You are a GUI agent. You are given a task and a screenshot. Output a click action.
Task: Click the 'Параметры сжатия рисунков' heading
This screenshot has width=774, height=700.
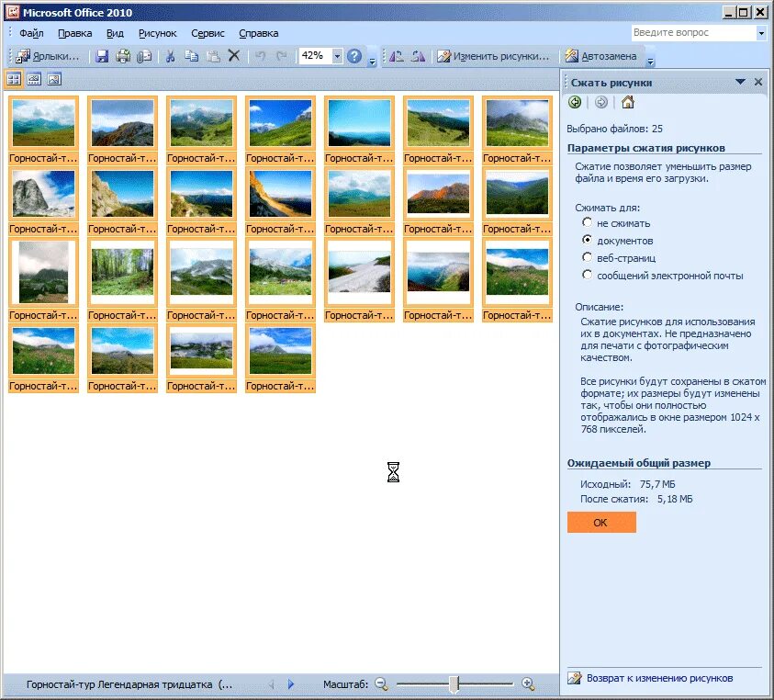tap(646, 148)
